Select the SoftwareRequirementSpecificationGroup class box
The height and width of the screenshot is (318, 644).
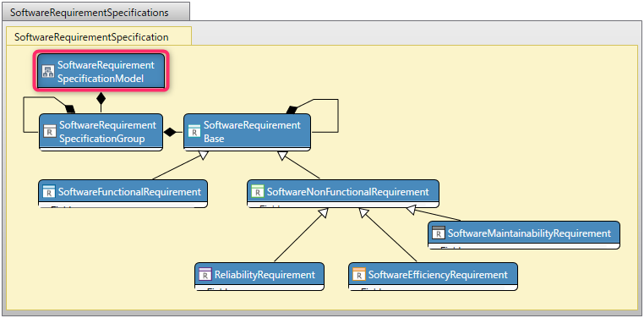[101, 132]
